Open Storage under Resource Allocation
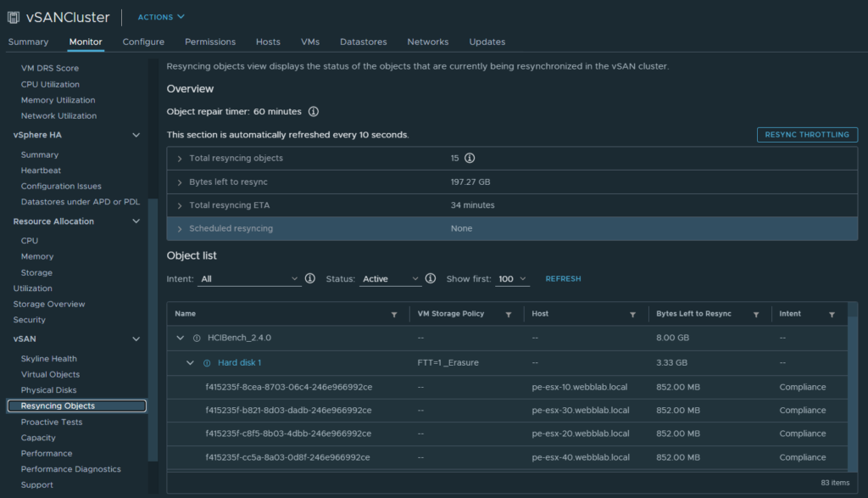Viewport: 868px width, 498px height. (36, 272)
